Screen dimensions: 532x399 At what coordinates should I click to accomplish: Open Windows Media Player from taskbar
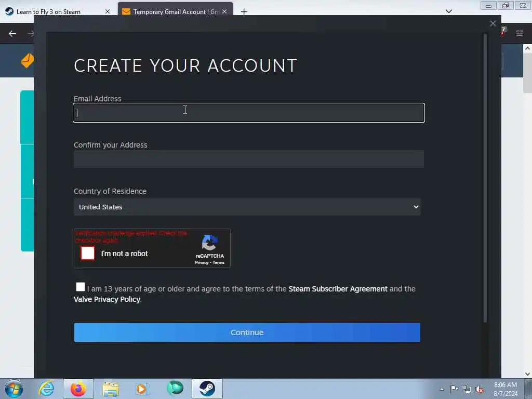(142, 389)
